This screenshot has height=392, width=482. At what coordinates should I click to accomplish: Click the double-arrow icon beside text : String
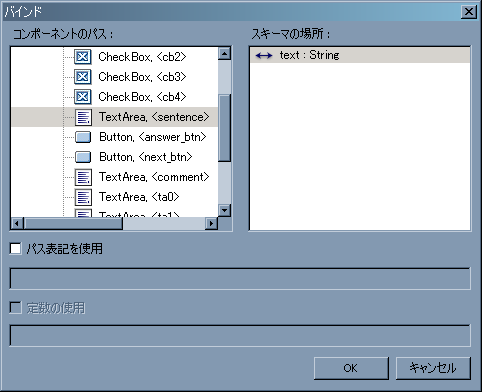[264, 56]
